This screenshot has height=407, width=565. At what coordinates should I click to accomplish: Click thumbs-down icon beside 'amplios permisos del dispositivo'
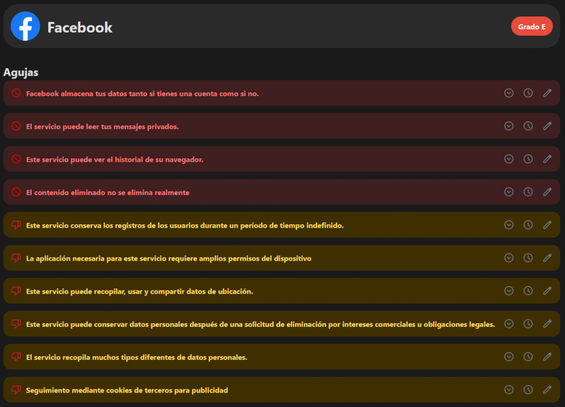[16, 258]
